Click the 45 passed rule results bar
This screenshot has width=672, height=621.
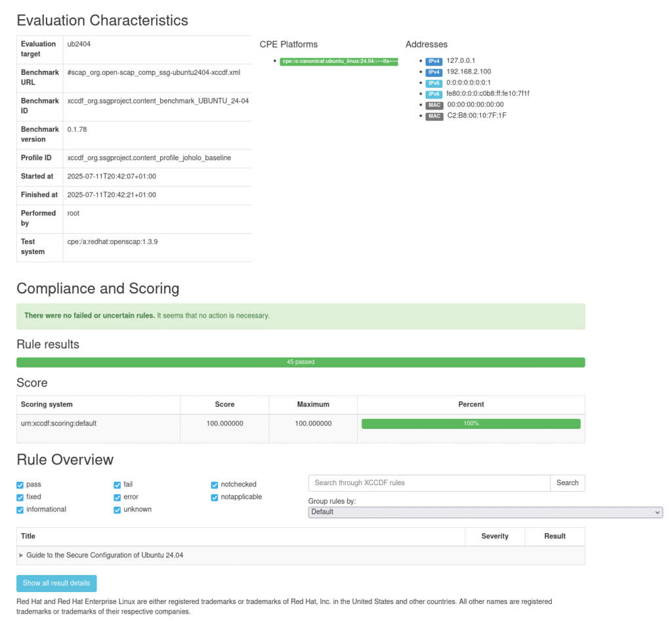pyautogui.click(x=301, y=362)
